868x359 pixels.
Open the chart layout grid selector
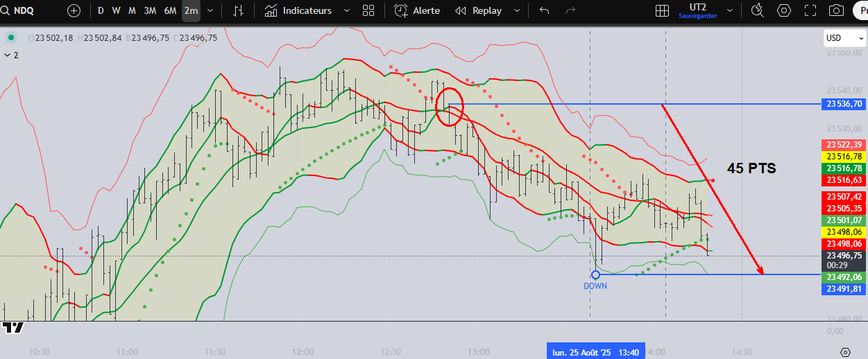663,10
